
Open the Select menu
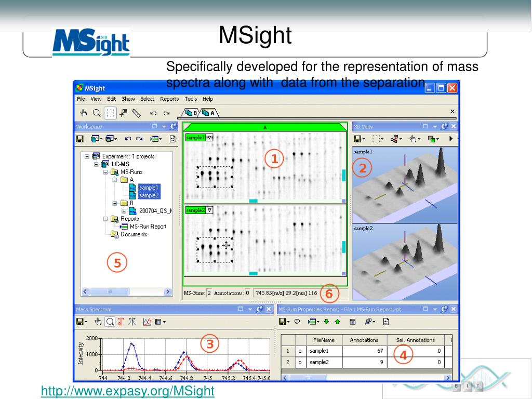(147, 99)
